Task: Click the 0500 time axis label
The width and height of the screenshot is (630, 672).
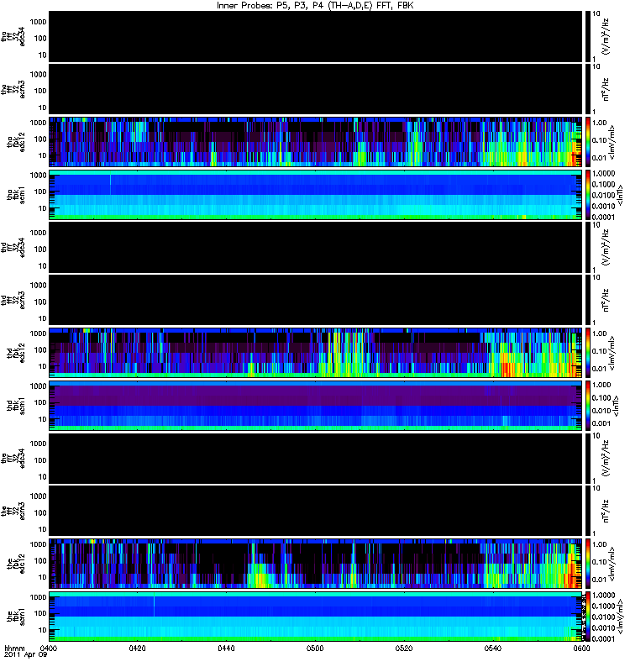Action: click(315, 648)
